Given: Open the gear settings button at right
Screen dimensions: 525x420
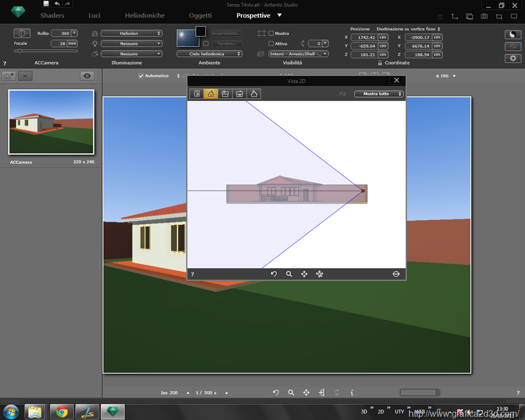Looking at the screenshot, I should (x=512, y=59).
